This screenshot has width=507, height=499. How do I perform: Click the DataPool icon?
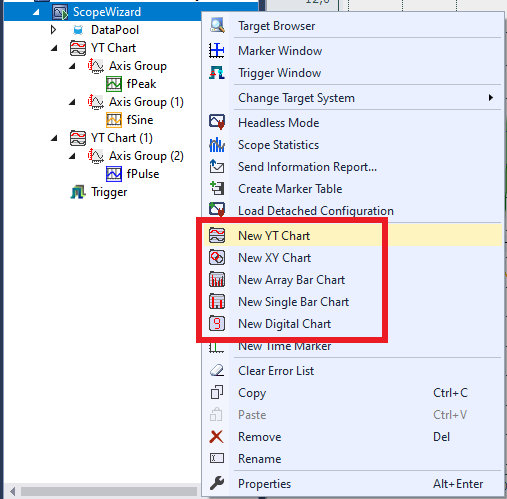click(x=78, y=30)
